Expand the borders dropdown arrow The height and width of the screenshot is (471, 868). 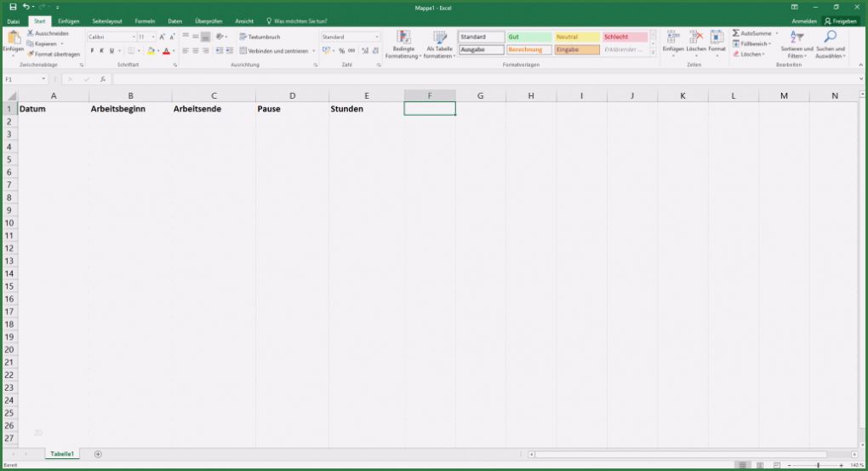[x=138, y=51]
